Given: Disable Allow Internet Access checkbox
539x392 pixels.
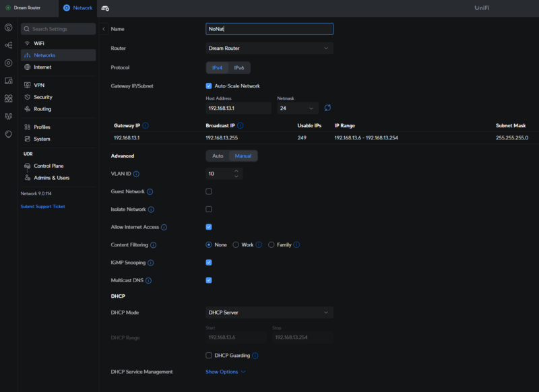Looking at the screenshot, I should 209,227.
